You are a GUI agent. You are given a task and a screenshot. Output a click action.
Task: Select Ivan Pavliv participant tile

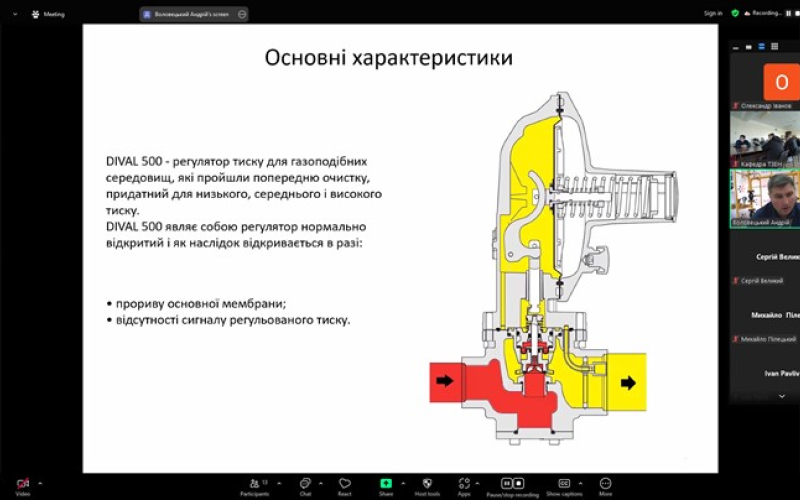(x=765, y=373)
